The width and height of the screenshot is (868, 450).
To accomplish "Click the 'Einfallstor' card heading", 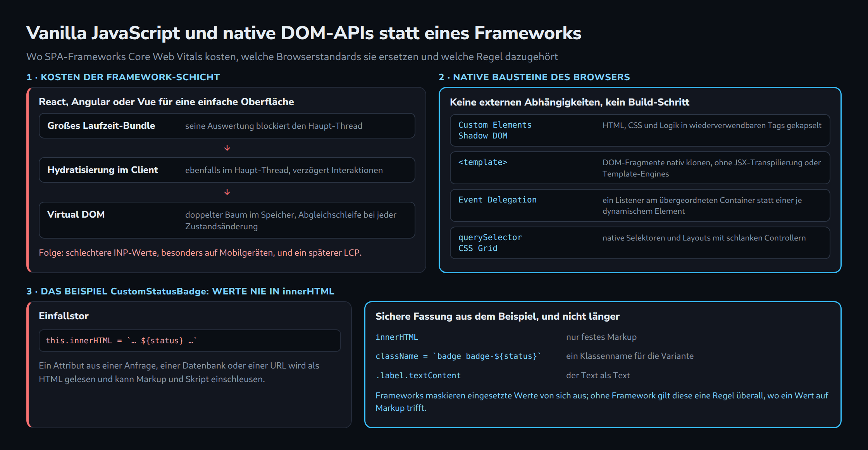I will 64,316.
